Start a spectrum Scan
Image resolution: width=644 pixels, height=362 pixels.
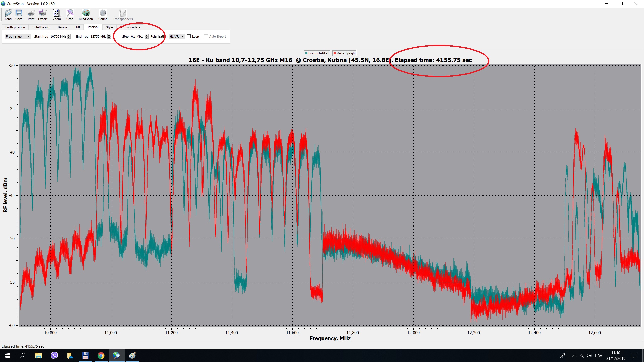click(x=70, y=15)
